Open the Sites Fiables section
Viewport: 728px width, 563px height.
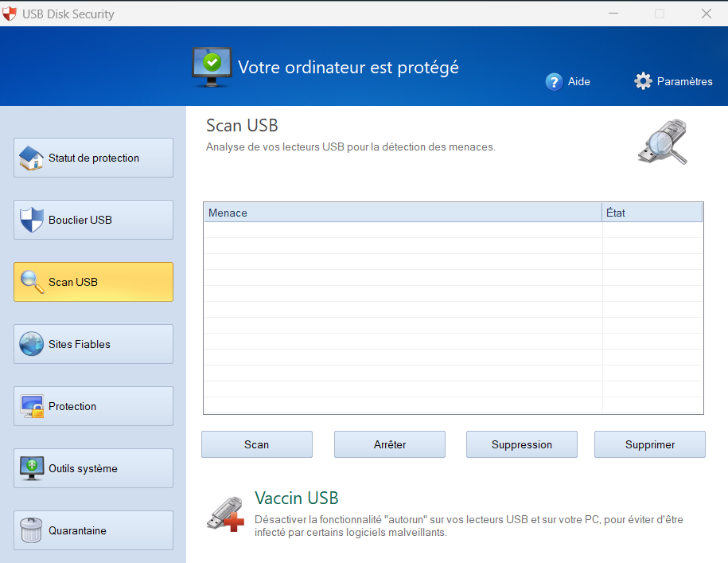pyautogui.click(x=93, y=344)
